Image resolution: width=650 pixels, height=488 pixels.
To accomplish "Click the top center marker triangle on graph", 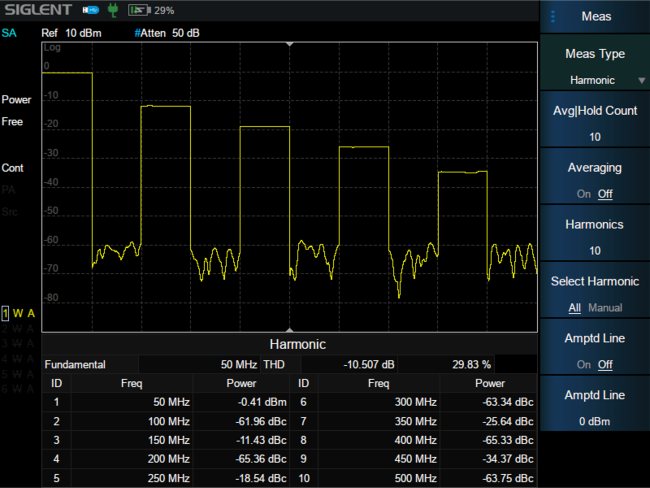I will [x=290, y=45].
